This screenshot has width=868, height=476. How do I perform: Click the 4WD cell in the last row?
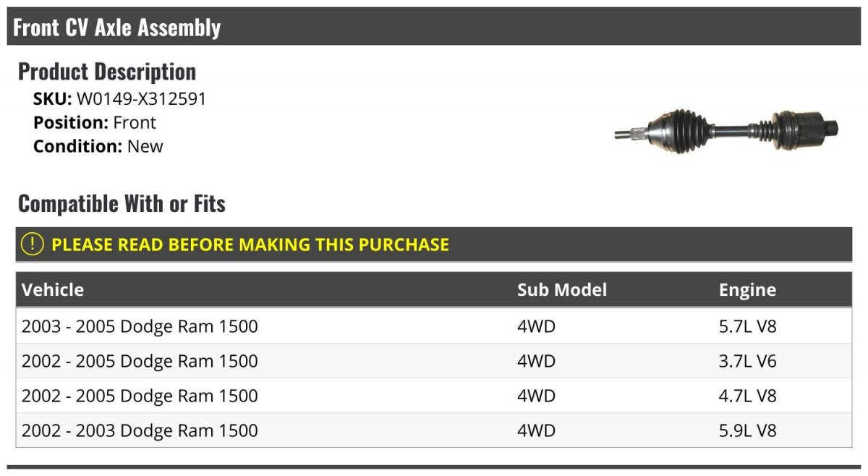pyautogui.click(x=536, y=430)
